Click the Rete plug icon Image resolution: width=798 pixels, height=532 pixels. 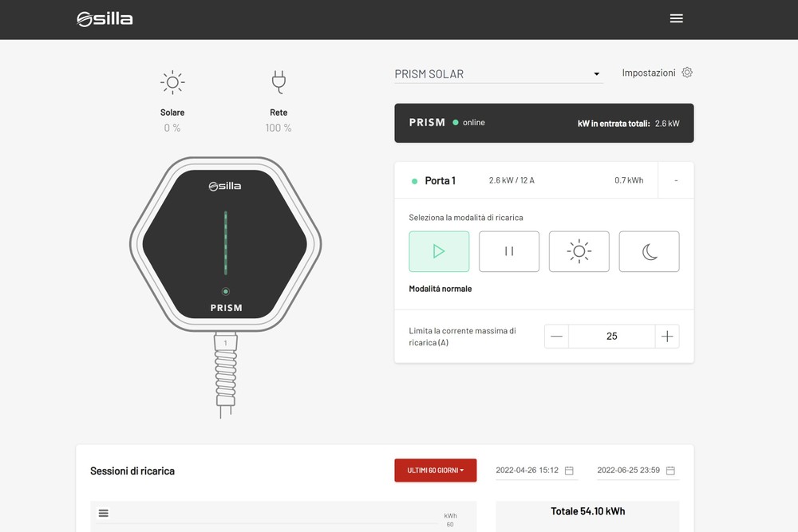(279, 82)
